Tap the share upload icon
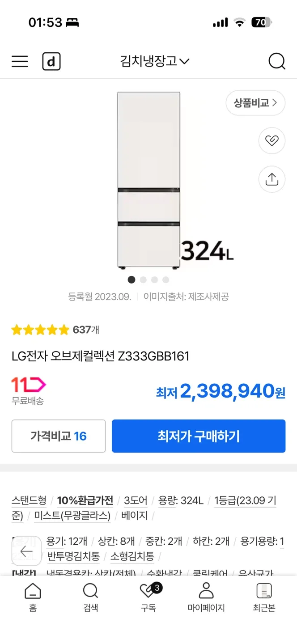 point(272,179)
